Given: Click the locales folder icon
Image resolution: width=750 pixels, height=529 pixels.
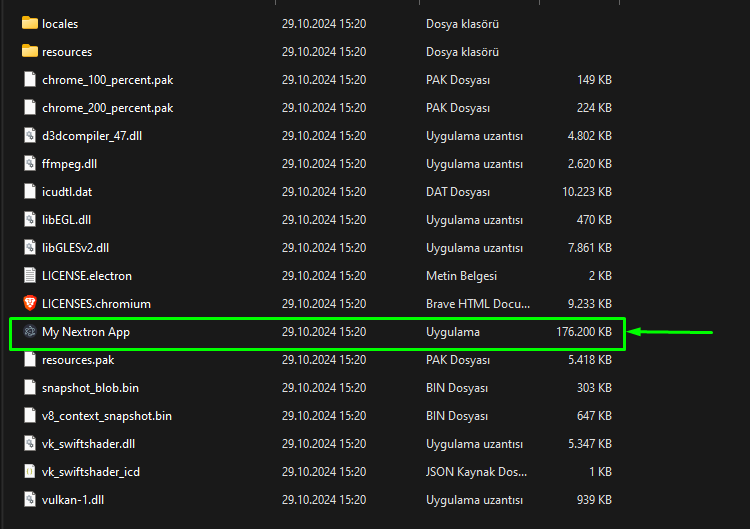Looking at the screenshot, I should coord(29,23).
